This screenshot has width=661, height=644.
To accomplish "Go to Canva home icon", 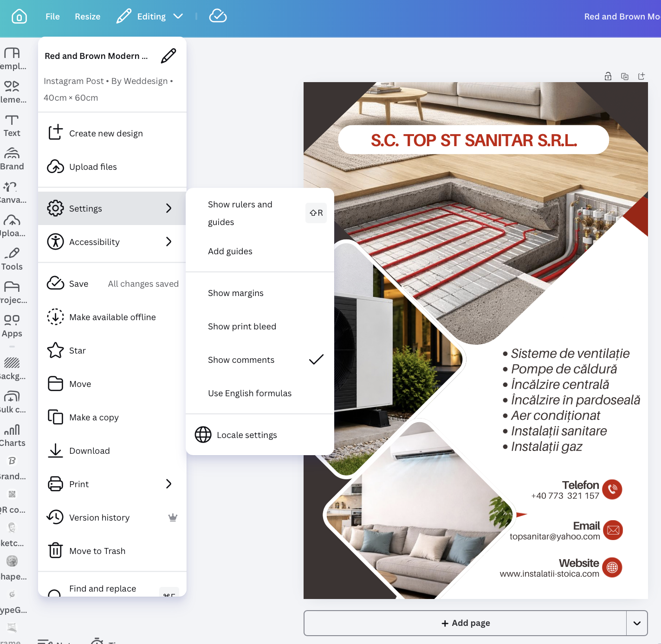I will coord(19,16).
